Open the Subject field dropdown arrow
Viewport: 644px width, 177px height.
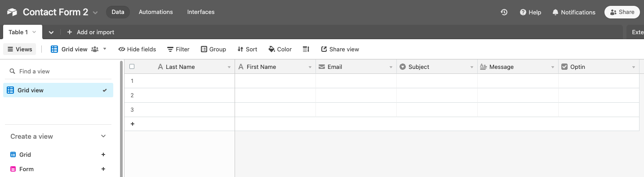click(472, 67)
